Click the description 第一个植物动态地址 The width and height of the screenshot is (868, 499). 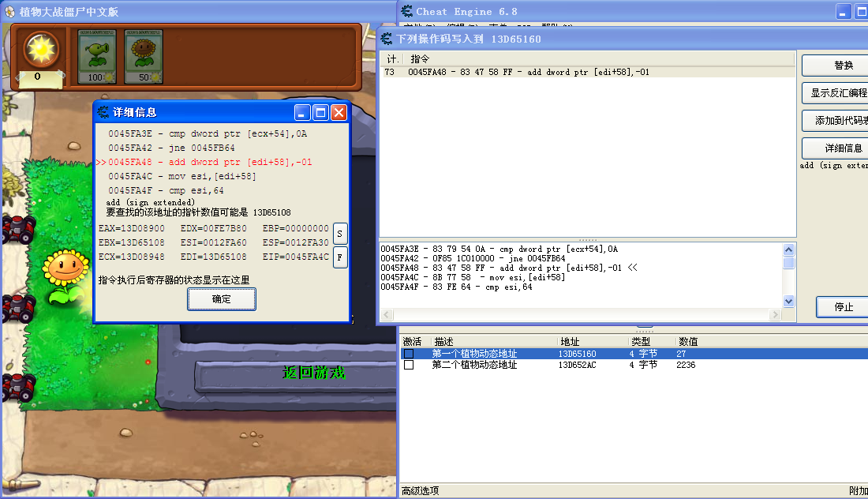[474, 354]
